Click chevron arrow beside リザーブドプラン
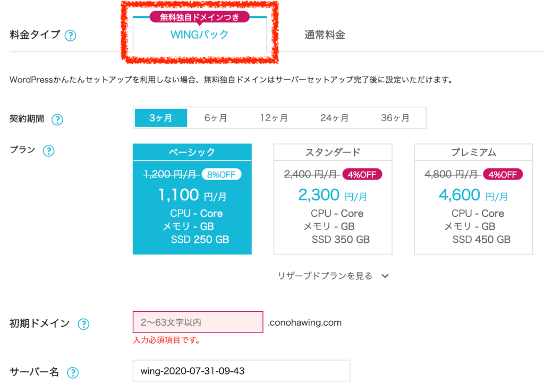The image size is (544, 392). [x=386, y=276]
